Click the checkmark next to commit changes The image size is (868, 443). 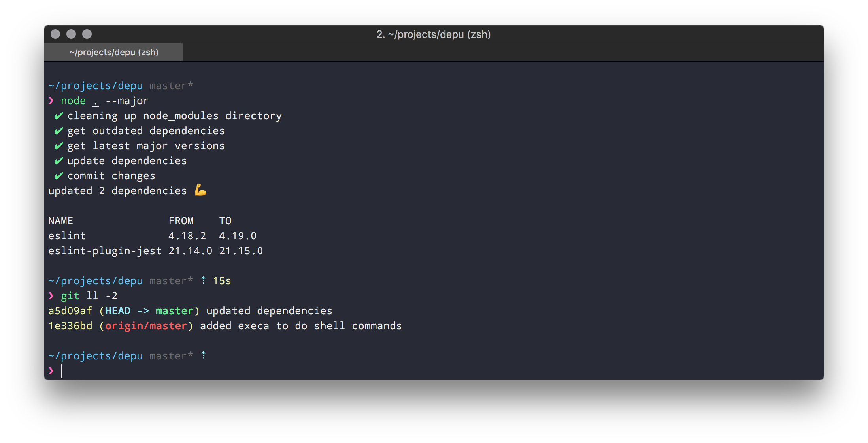58,176
